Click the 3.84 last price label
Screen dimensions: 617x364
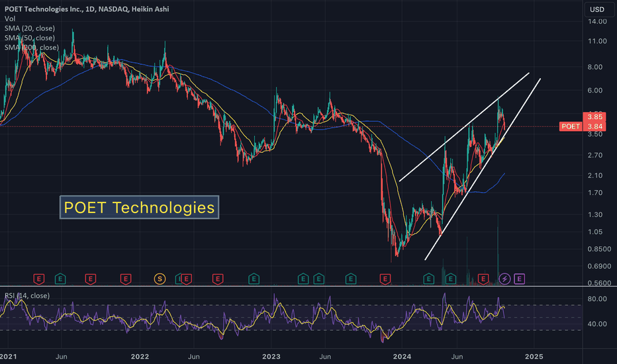pyautogui.click(x=594, y=126)
